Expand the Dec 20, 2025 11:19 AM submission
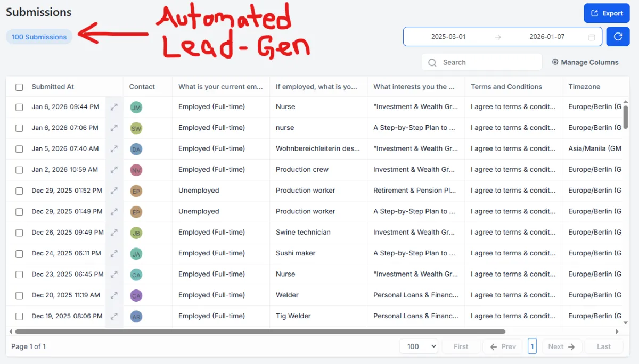 coord(114,295)
